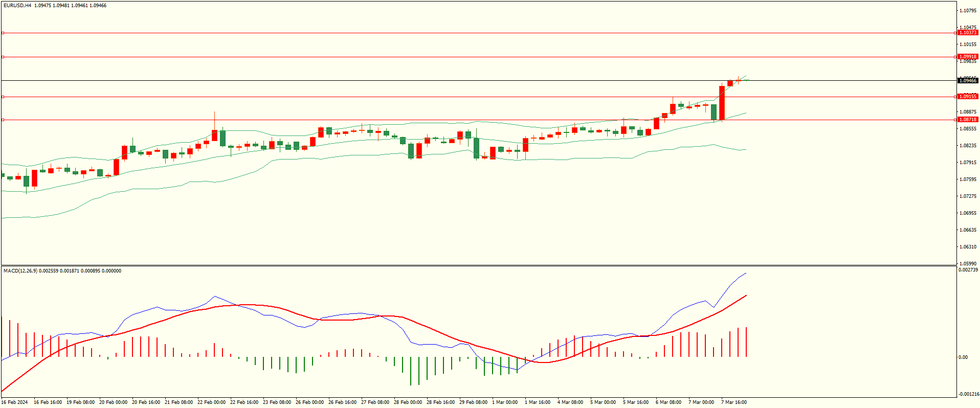The height and width of the screenshot is (408, 980).
Task: Click the EURUSD,H4 chart title label
Action: [x=17, y=6]
